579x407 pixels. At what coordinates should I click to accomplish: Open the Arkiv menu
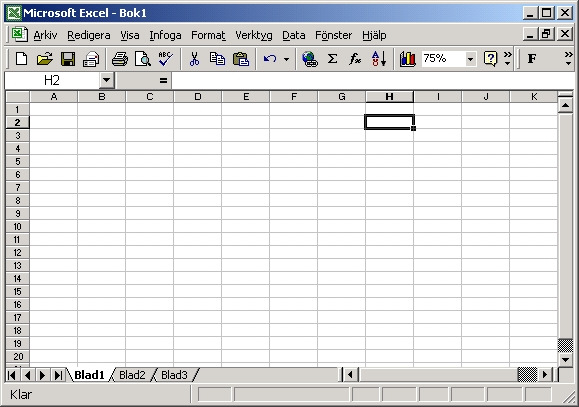click(x=45, y=35)
